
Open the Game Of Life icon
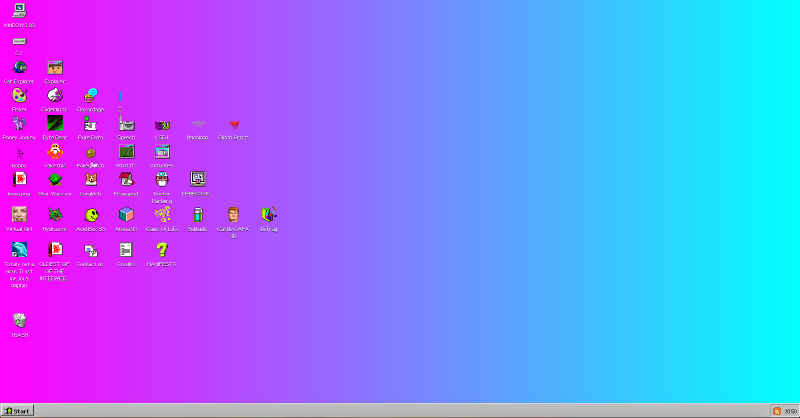(x=162, y=215)
